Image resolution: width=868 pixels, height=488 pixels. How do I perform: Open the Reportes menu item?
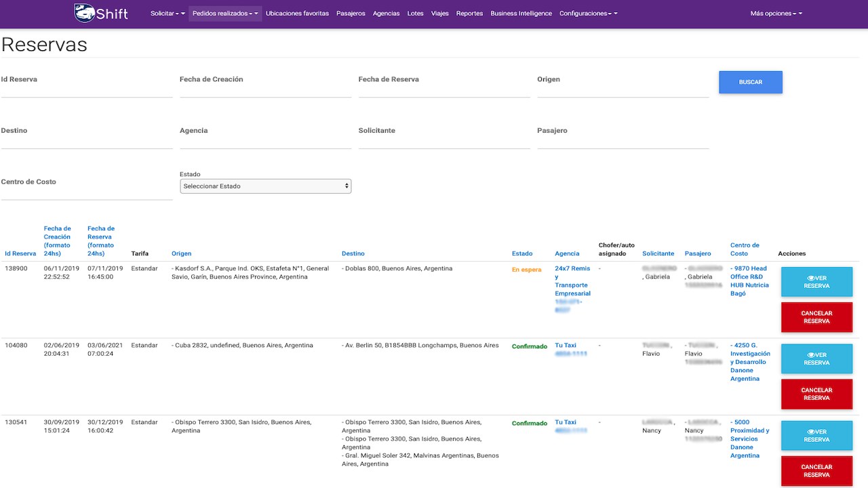pos(469,14)
